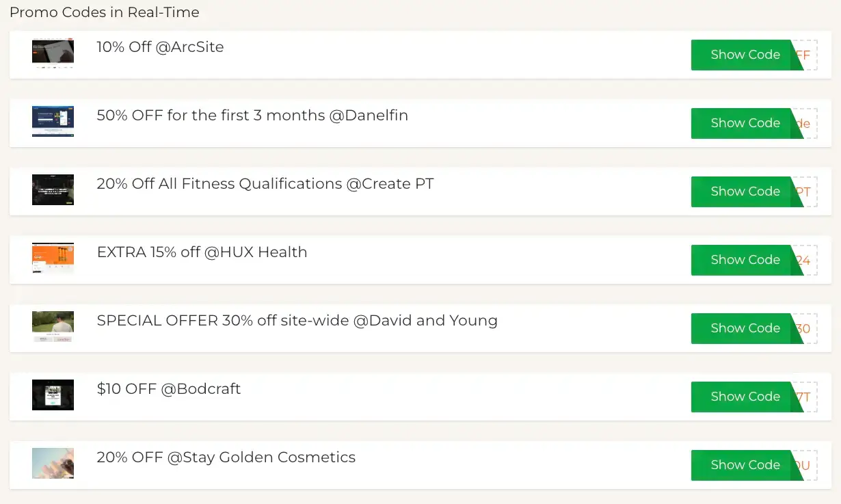This screenshot has height=504, width=841.
Task: Open the Danelfin first 3 months deal
Action: coord(252,116)
